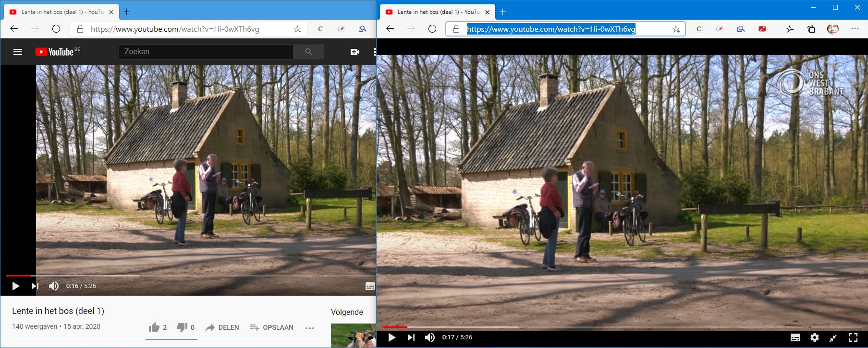This screenshot has width=868, height=348.
Task: Like the video with thumbs up
Action: [x=158, y=327]
